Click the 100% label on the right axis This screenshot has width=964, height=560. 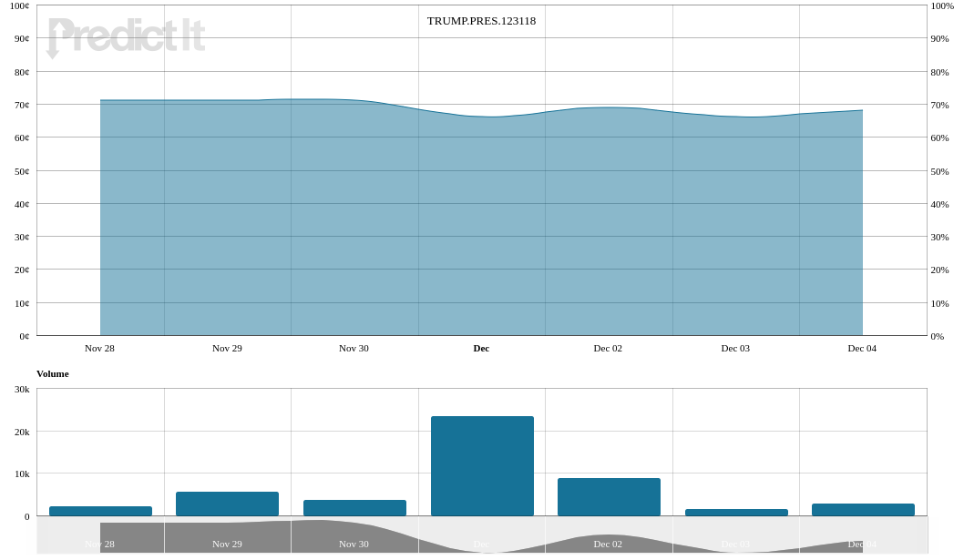(x=942, y=5)
